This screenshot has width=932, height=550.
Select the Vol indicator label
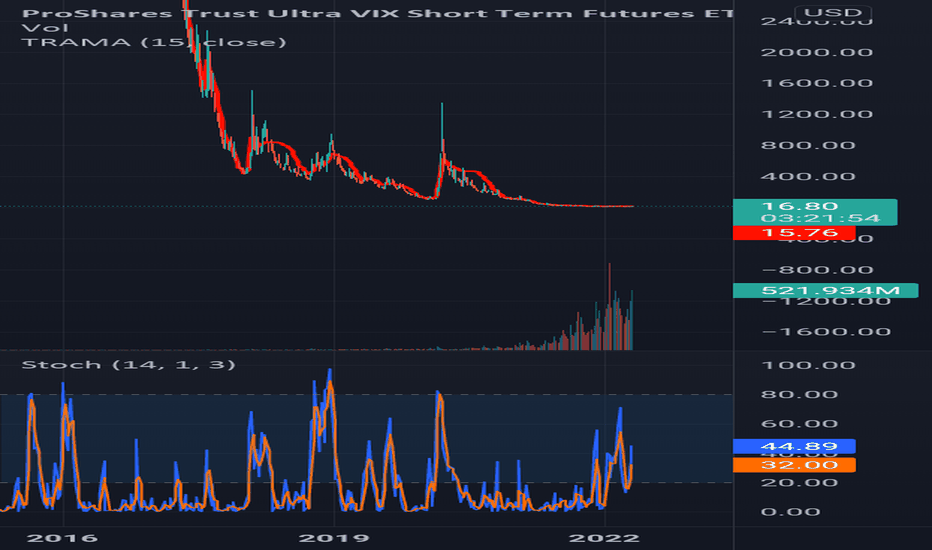tap(45, 28)
